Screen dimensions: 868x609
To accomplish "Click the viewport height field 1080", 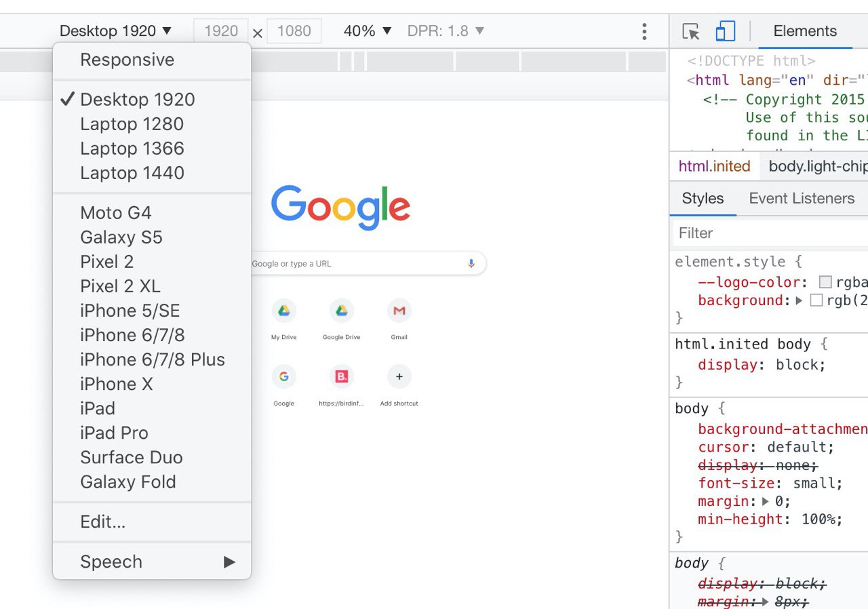I will pos(294,31).
